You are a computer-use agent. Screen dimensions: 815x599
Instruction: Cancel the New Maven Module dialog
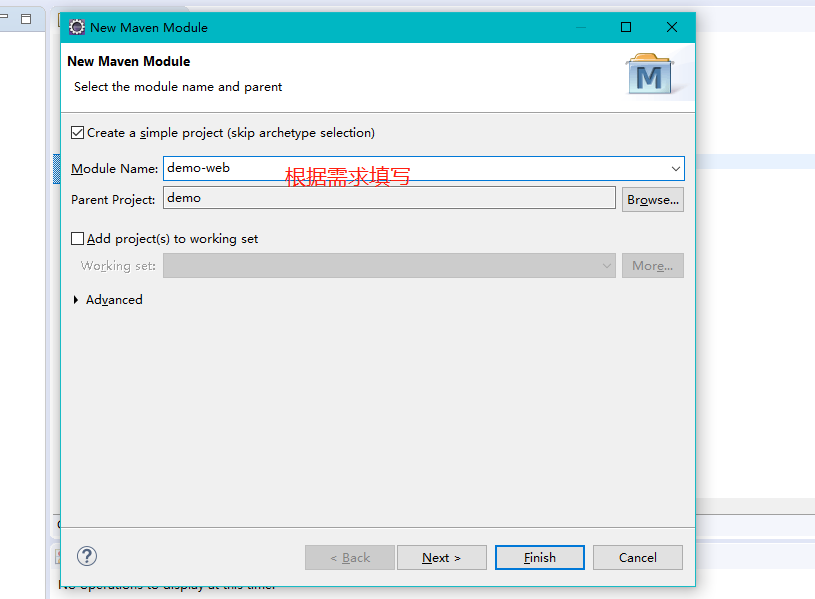[x=638, y=557]
